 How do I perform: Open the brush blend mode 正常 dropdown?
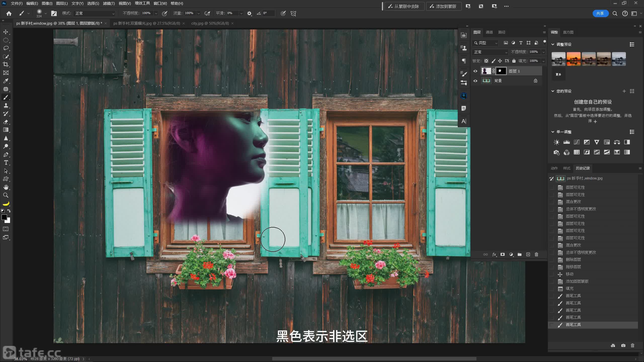pyautogui.click(x=95, y=13)
